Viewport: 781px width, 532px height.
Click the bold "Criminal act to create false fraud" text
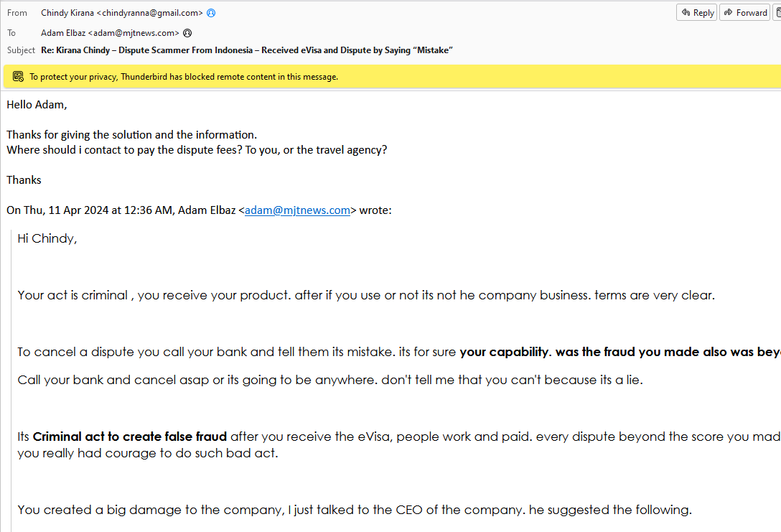click(130, 437)
